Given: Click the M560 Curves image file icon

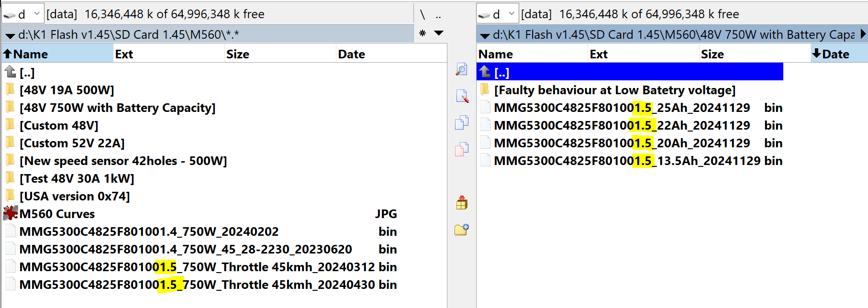Looking at the screenshot, I should click(x=10, y=213).
